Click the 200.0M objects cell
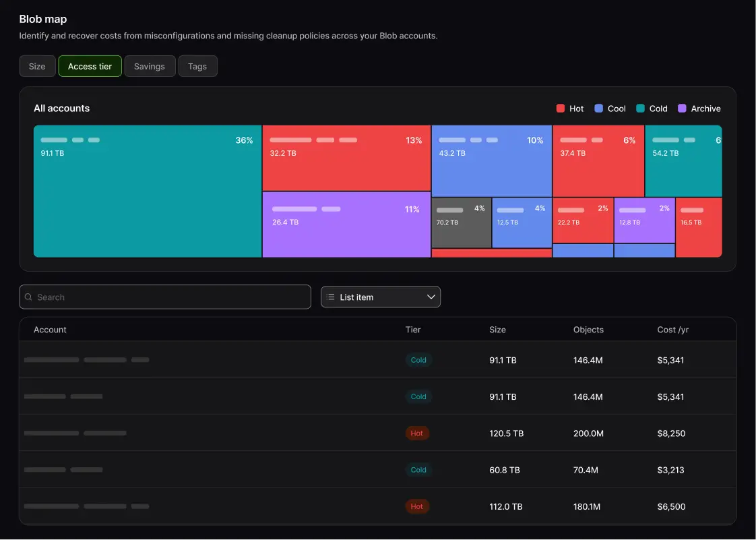Image resolution: width=756 pixels, height=540 pixels. tap(588, 433)
